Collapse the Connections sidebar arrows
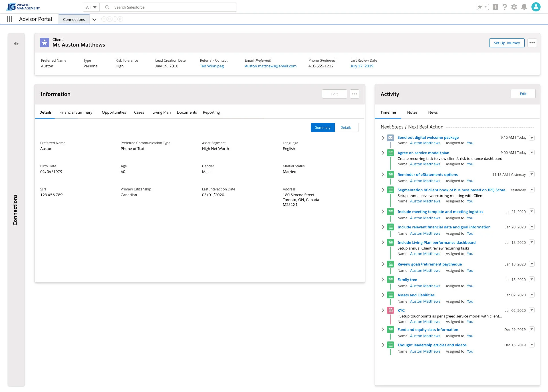Screen dimensions: 548x392 point(16,44)
